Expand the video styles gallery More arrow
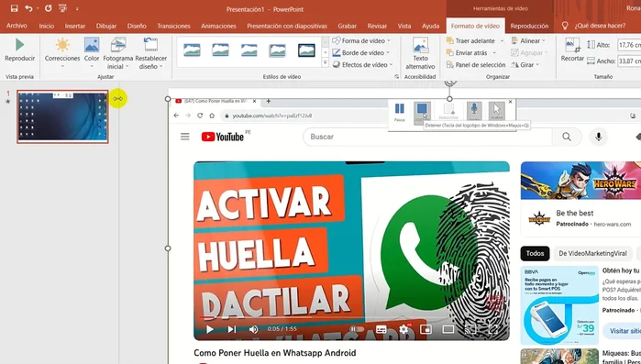641x364 pixels. tap(326, 63)
